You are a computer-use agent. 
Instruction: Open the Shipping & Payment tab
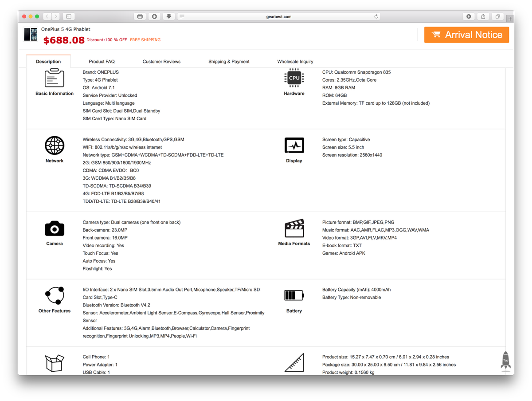click(229, 62)
